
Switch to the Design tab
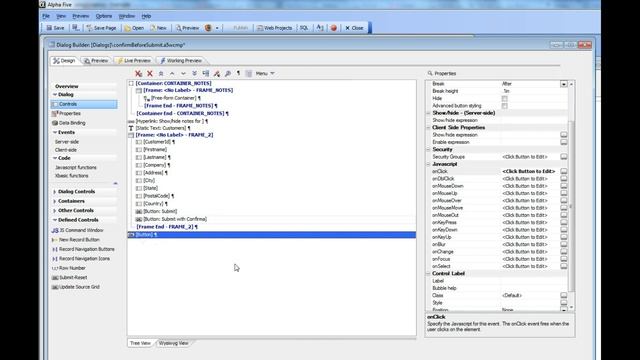point(64,60)
